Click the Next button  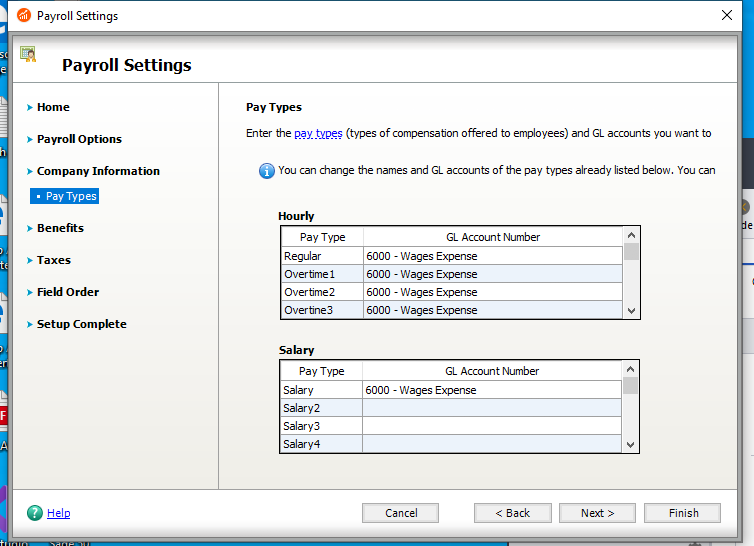pos(597,513)
